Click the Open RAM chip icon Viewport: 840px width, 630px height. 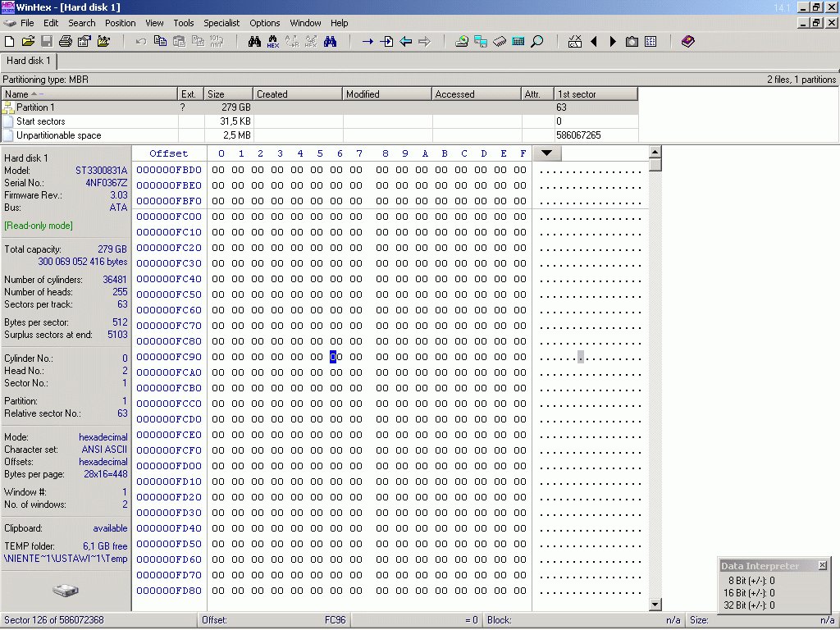[x=500, y=41]
